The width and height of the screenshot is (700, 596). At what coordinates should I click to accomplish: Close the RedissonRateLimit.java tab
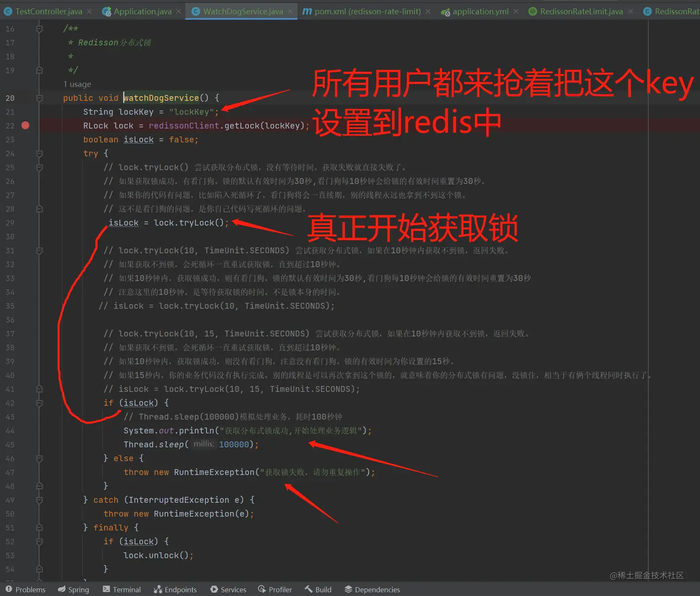[x=630, y=12]
